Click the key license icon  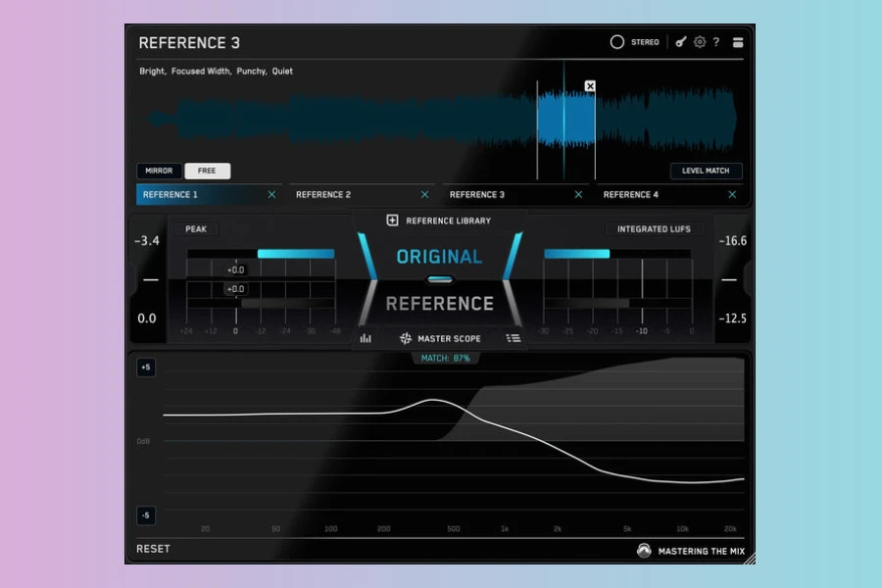(681, 42)
